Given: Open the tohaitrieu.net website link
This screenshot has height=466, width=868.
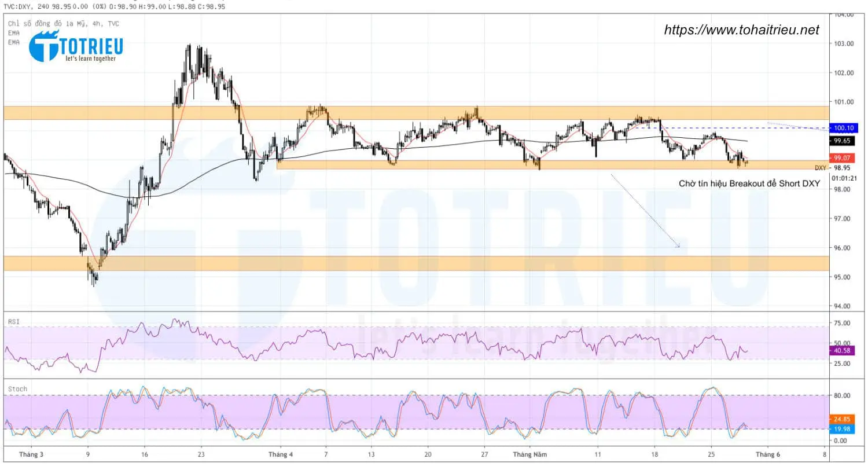Looking at the screenshot, I should (743, 28).
